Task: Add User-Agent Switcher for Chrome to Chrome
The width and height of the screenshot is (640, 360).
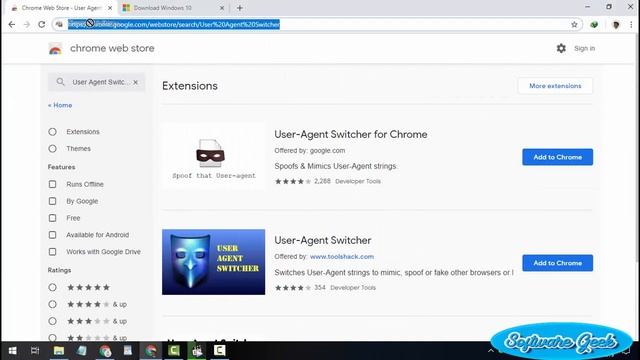Action: click(x=558, y=157)
